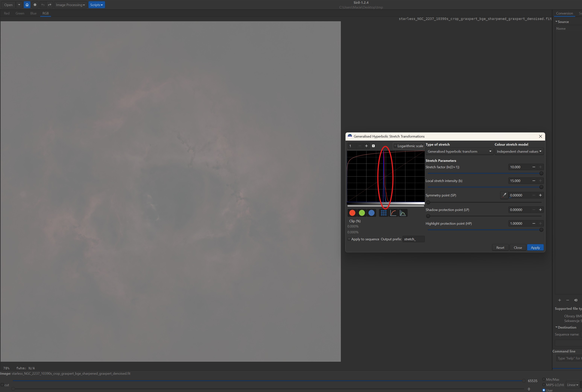
Task: Click the Apply button
Action: [535, 247]
